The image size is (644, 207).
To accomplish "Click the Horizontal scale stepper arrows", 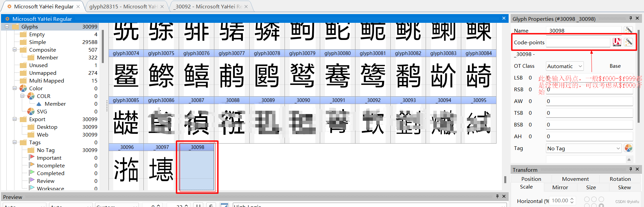I will pyautogui.click(x=572, y=201).
